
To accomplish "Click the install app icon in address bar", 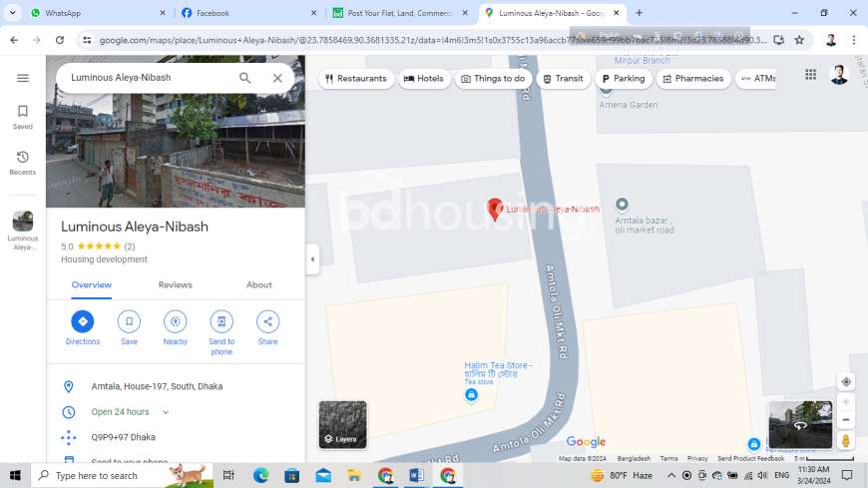I will 779,40.
